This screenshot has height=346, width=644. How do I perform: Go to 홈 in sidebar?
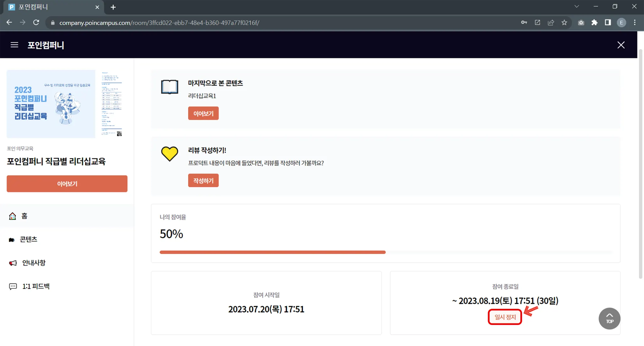coord(24,216)
